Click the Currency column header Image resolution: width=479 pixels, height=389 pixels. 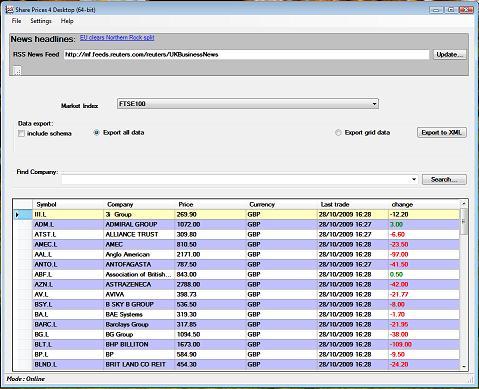(x=281, y=204)
